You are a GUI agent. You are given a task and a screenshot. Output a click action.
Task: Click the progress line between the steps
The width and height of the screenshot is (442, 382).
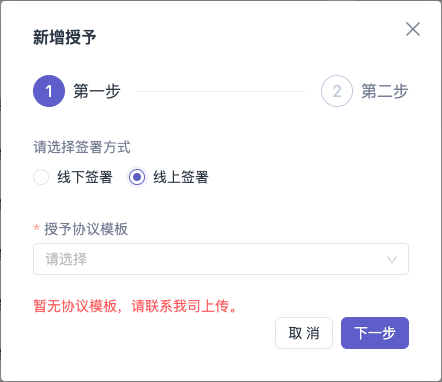[221, 91]
